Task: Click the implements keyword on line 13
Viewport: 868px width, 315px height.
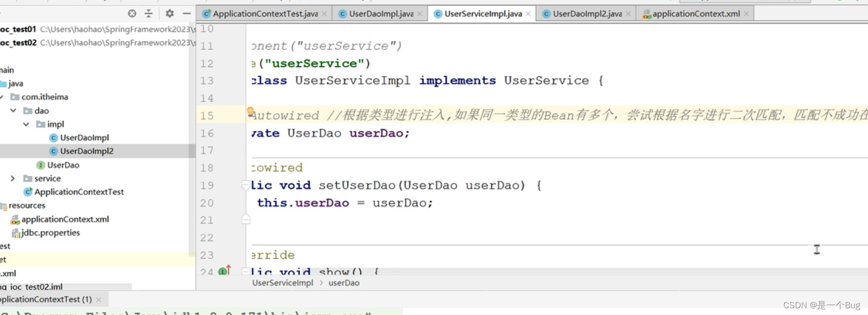Action: tap(457, 81)
